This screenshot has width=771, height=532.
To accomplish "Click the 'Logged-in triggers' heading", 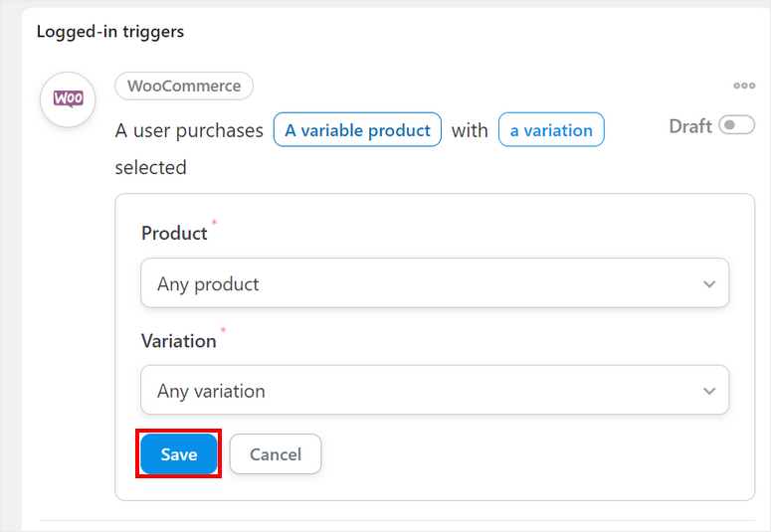I will click(110, 32).
